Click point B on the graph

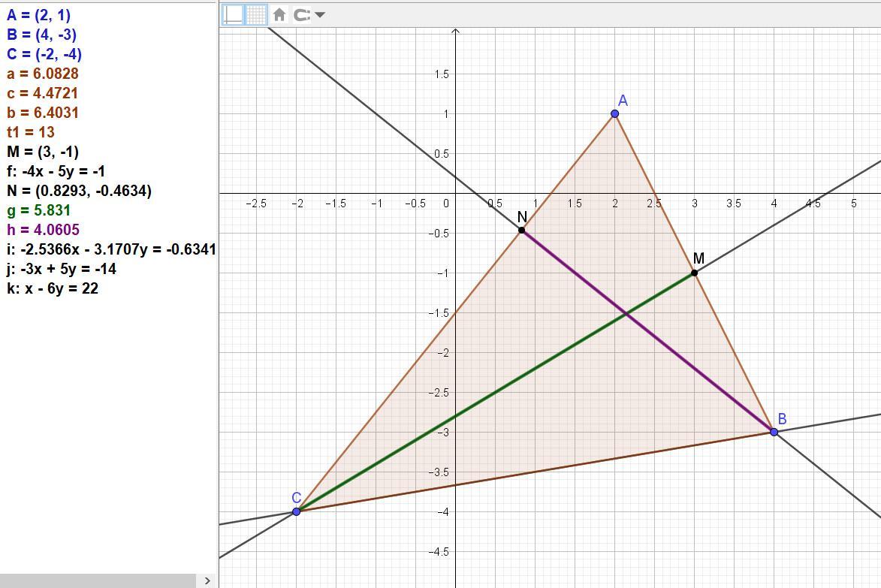[774, 432]
